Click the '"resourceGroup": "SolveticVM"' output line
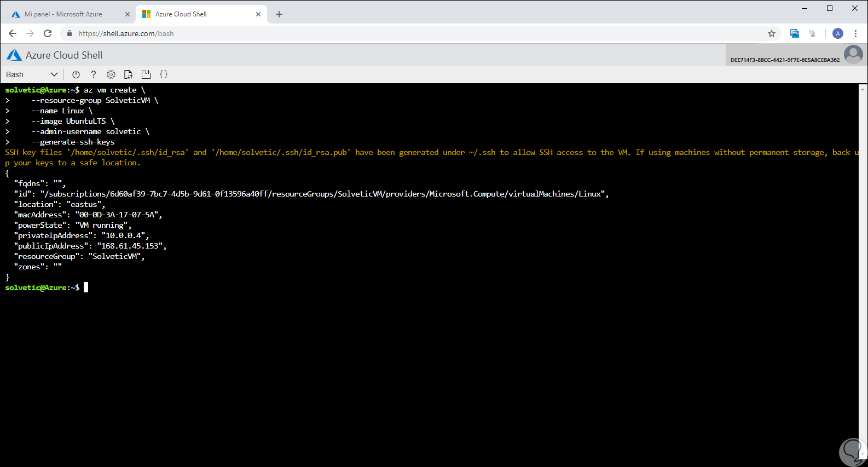 pyautogui.click(x=79, y=256)
